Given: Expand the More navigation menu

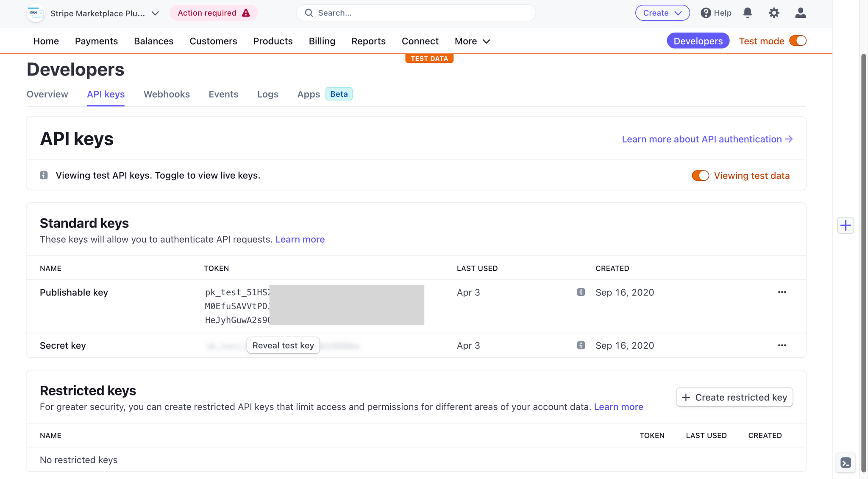Looking at the screenshot, I should pyautogui.click(x=472, y=41).
